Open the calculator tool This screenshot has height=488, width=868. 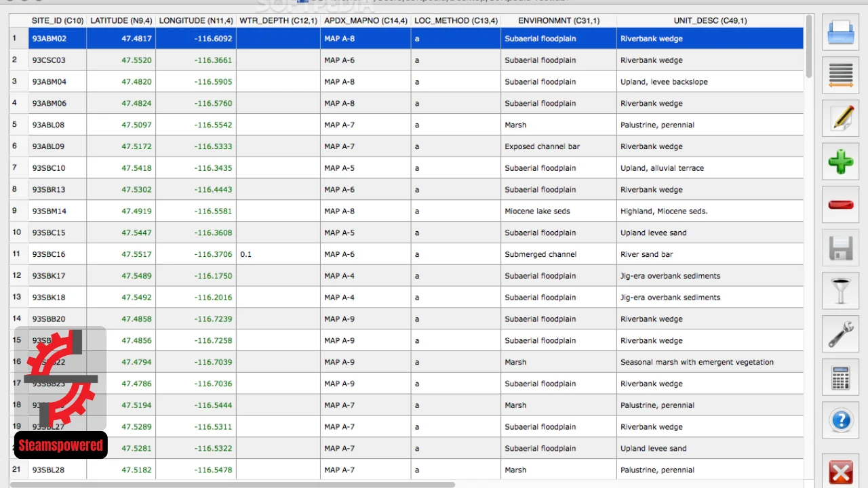pos(840,377)
